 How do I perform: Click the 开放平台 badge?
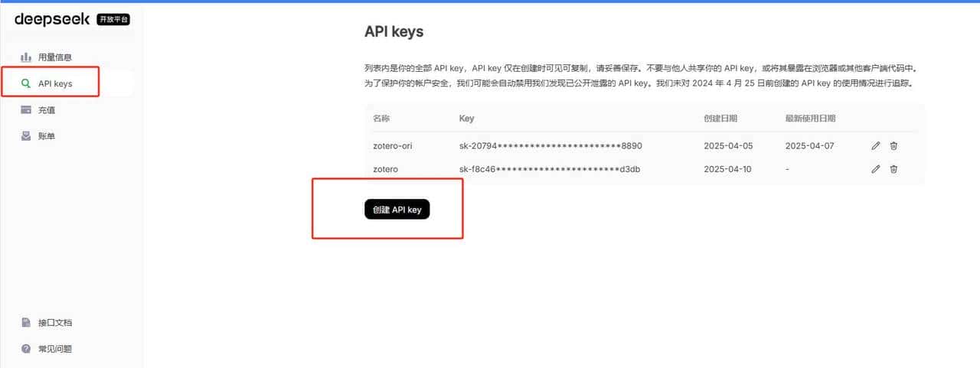(113, 19)
